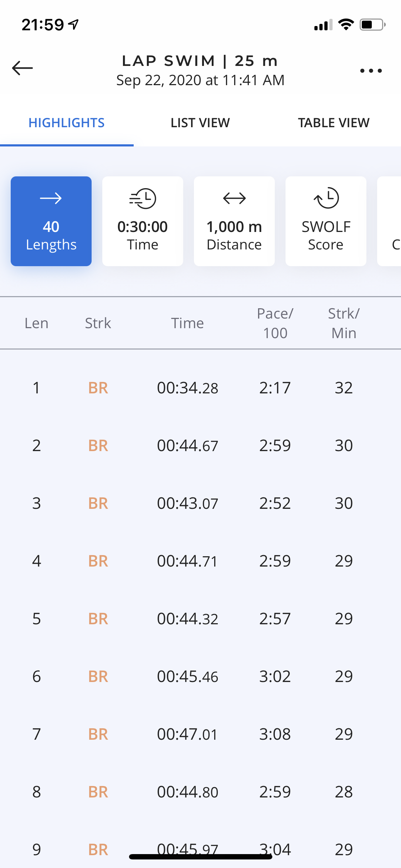The height and width of the screenshot is (868, 401).
Task: Select the SWOLF Score card
Action: click(326, 221)
